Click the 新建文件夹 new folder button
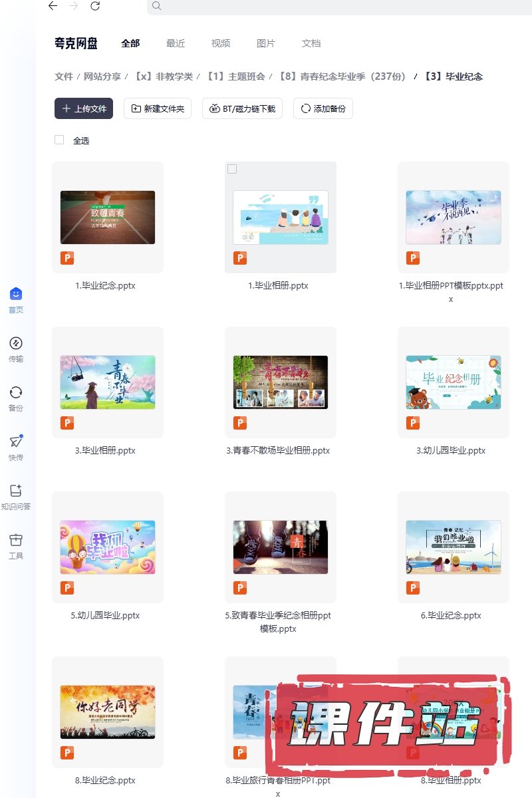 coord(158,108)
